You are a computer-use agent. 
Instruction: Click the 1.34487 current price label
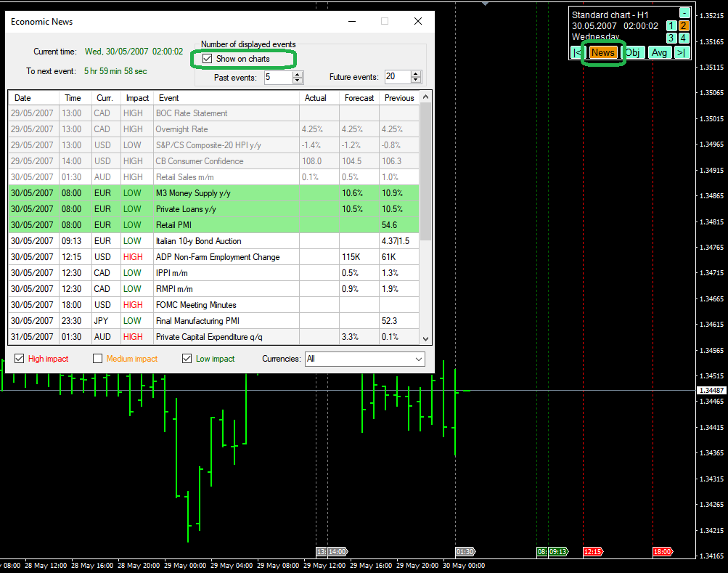pyautogui.click(x=712, y=391)
